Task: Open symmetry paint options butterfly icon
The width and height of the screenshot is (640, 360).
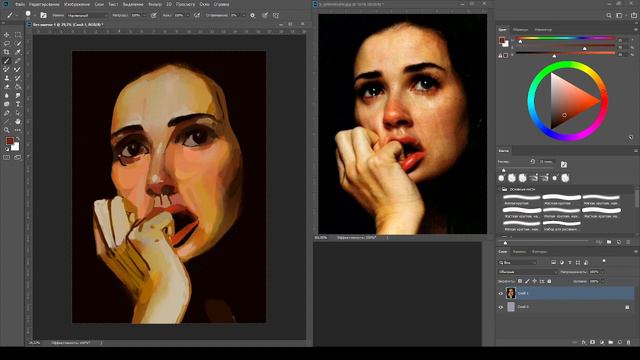Action: tap(276, 15)
